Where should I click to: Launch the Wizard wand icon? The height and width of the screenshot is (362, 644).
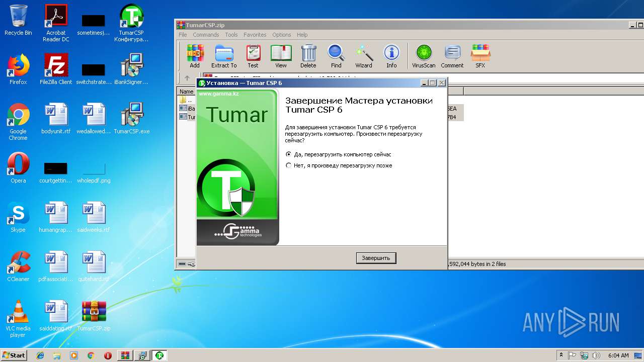pyautogui.click(x=364, y=56)
